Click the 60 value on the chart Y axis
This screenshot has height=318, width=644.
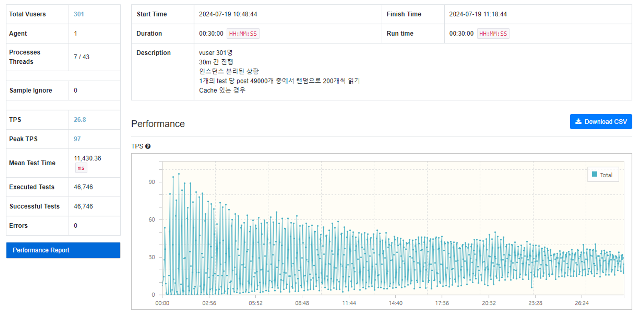point(152,220)
